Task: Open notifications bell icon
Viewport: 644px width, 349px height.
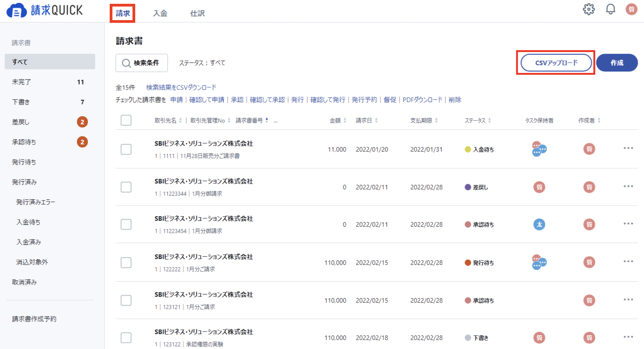Action: click(611, 9)
